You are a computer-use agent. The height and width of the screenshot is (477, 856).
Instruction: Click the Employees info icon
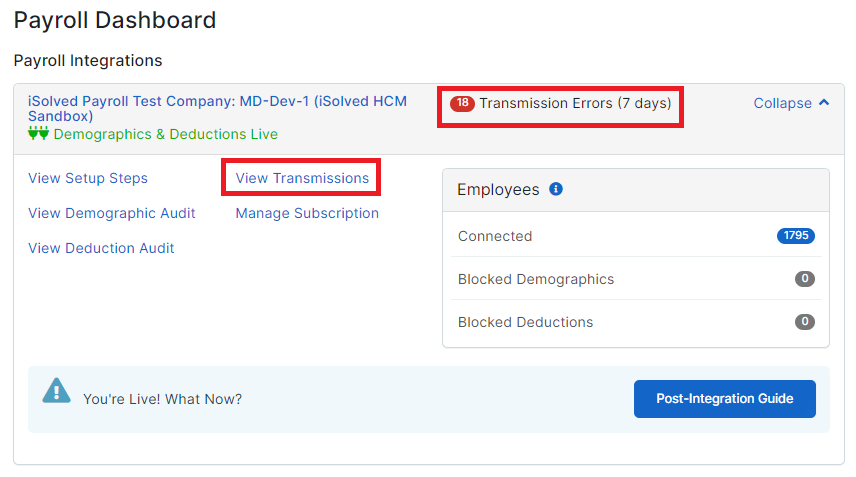click(556, 189)
